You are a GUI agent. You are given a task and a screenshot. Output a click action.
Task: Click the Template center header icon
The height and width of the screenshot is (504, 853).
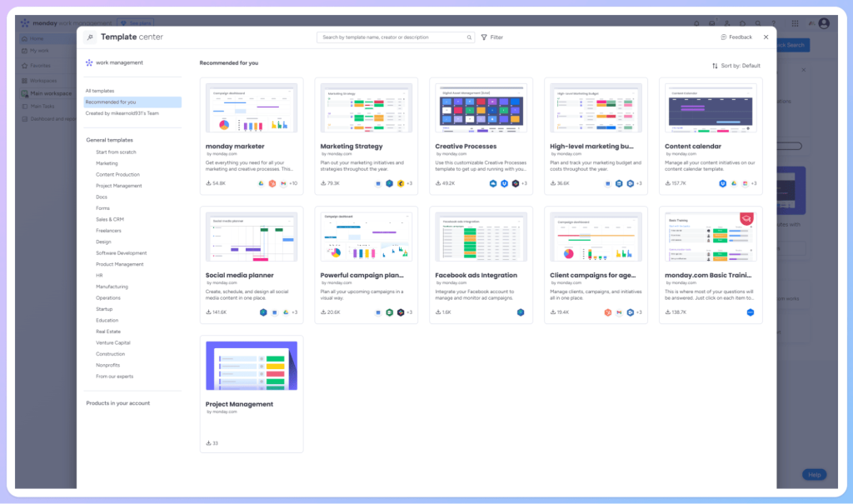tap(90, 37)
